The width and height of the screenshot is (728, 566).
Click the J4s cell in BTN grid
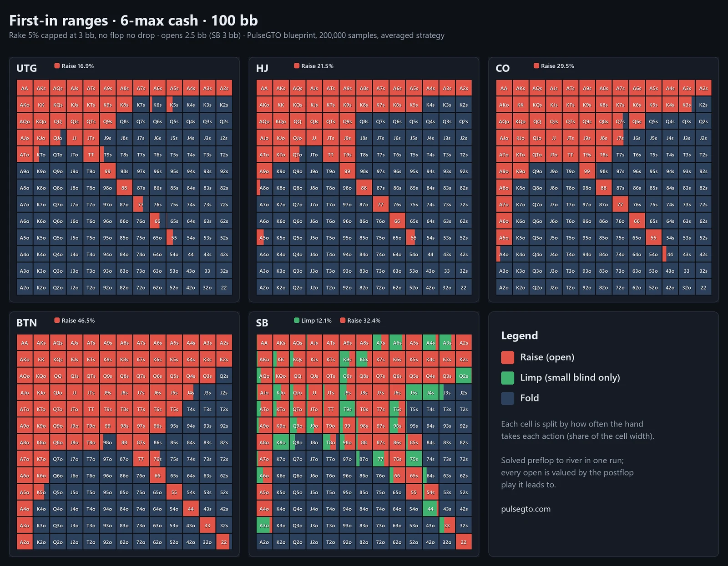(x=191, y=393)
